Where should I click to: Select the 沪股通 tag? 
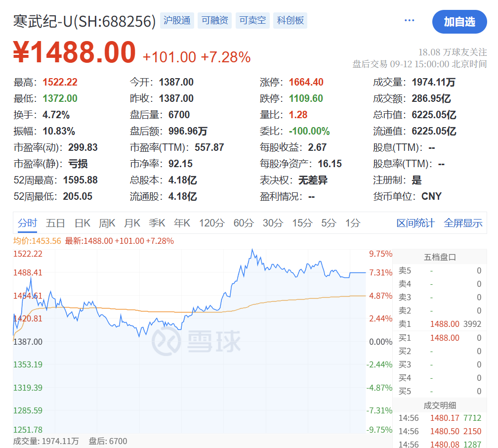pyautogui.click(x=177, y=20)
